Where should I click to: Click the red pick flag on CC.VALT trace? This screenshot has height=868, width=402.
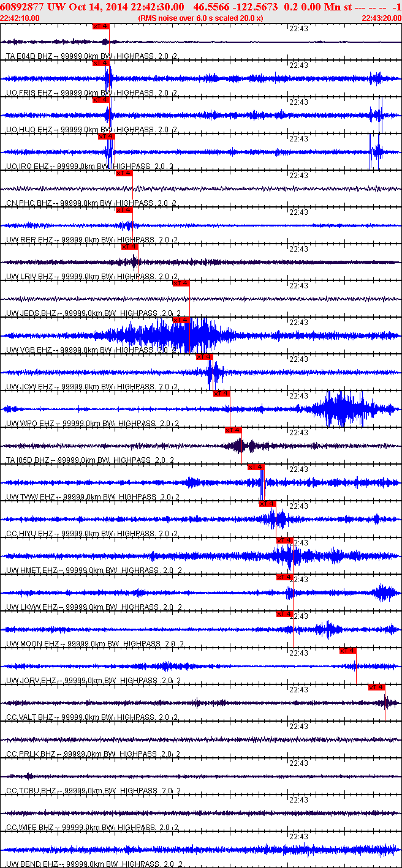[x=376, y=687]
